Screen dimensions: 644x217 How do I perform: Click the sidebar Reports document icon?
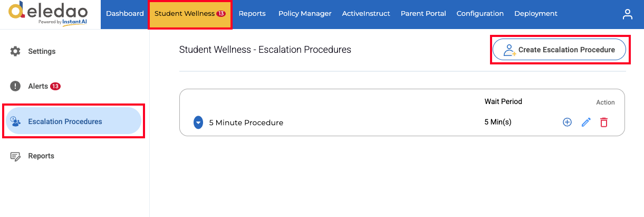(15, 156)
